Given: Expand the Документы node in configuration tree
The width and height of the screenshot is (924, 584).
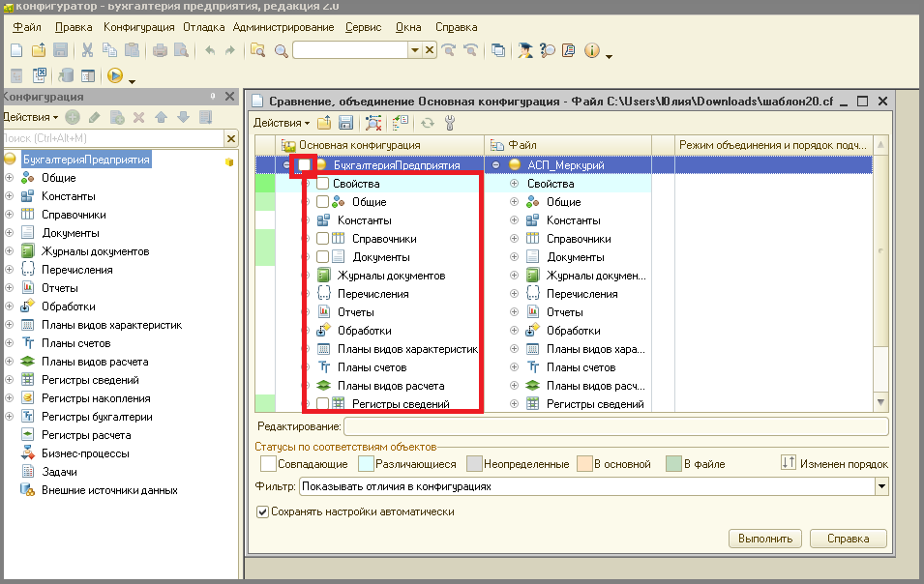Looking at the screenshot, I should 9,233.
